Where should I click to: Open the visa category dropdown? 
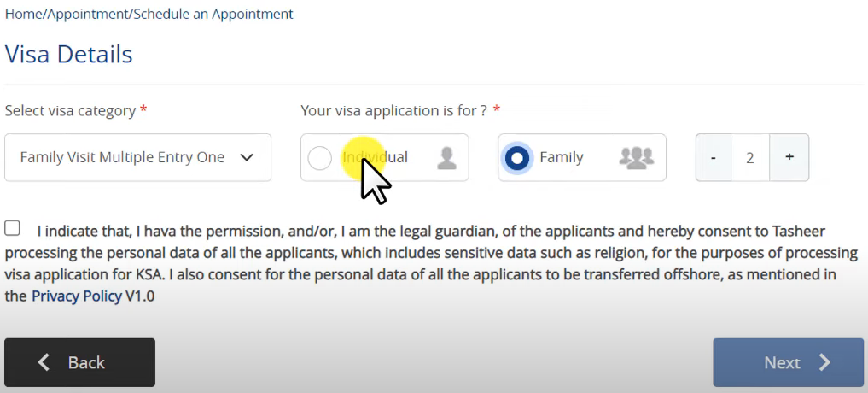(138, 157)
